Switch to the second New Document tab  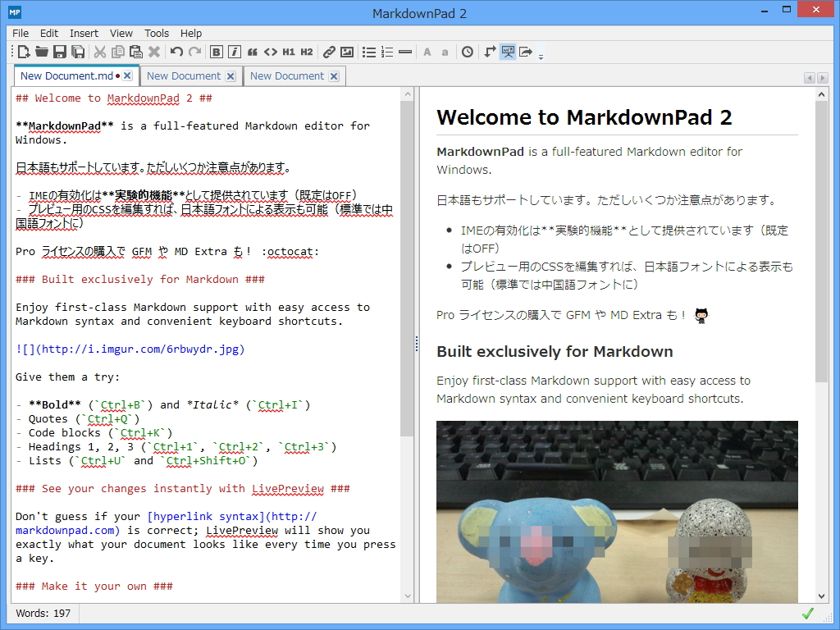[x=185, y=75]
